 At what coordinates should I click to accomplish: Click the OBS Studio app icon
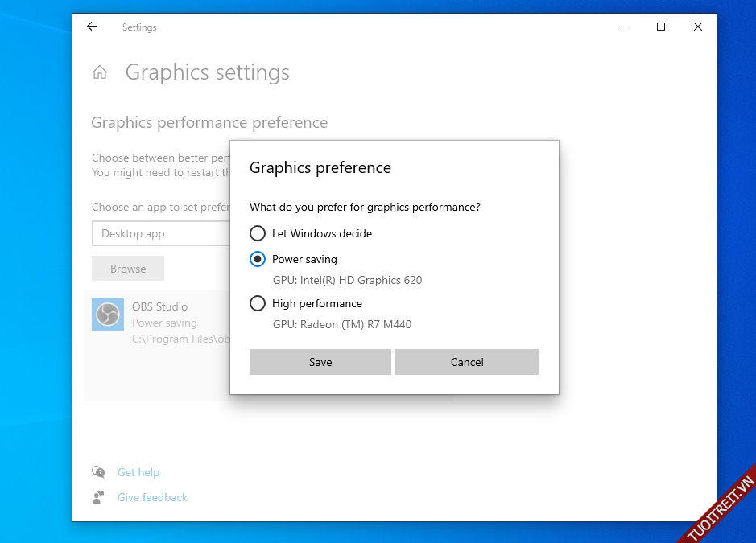108,315
